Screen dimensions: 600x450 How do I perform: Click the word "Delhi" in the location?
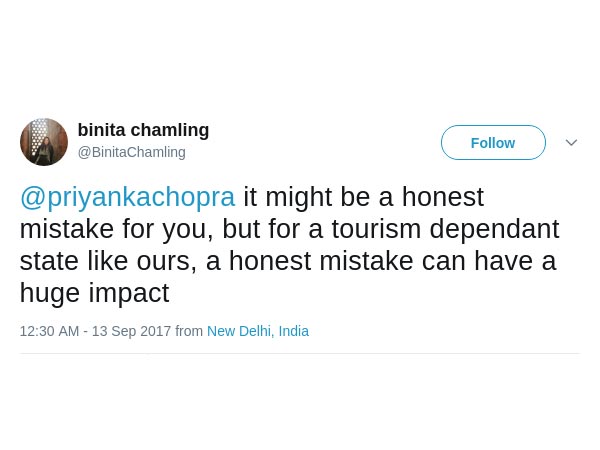[x=254, y=331]
